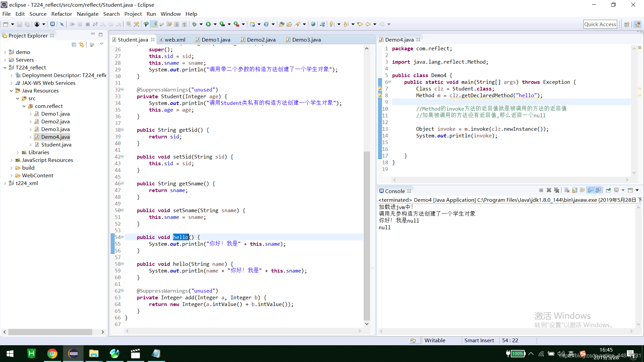Image resolution: width=644 pixels, height=362 pixels.
Task: Toggle Show Console on Standard Error
Action: coord(598,190)
